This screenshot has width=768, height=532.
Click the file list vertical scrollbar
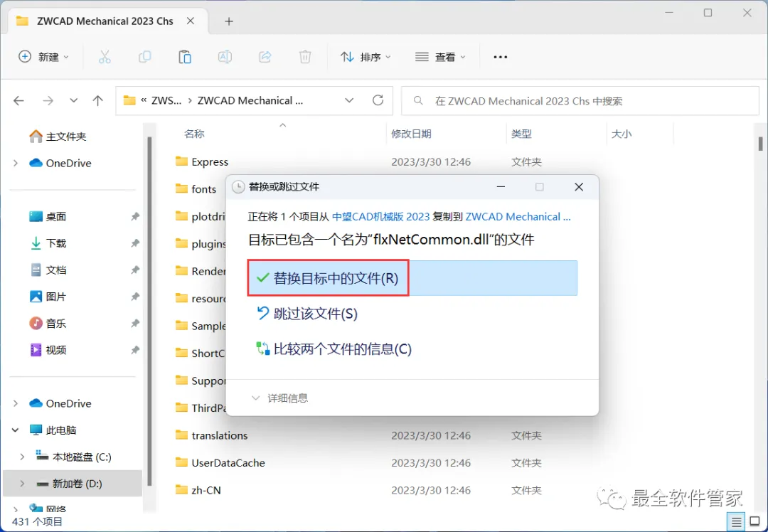tap(760, 144)
